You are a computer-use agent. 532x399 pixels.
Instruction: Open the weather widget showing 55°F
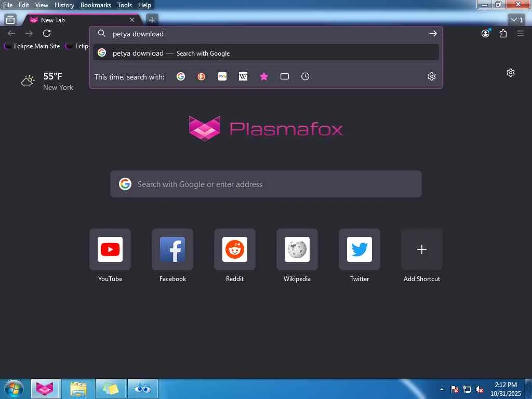(47, 82)
